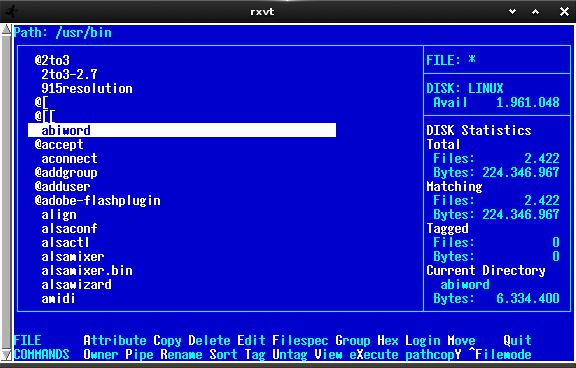Image resolution: width=576 pixels, height=368 pixels.
Task: Click the Sort command
Action: [x=223, y=354]
